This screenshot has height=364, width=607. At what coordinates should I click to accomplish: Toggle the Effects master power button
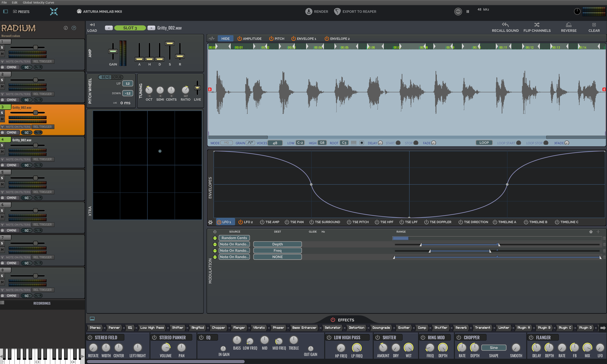pos(333,320)
